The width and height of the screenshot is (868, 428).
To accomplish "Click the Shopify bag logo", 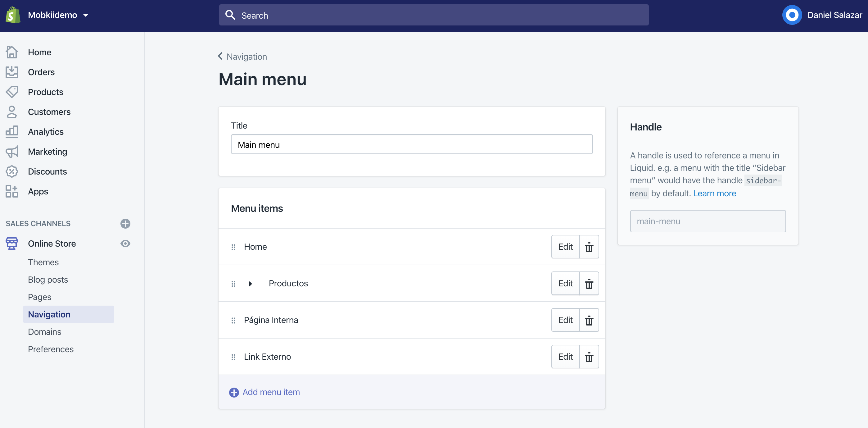I will pos(13,15).
